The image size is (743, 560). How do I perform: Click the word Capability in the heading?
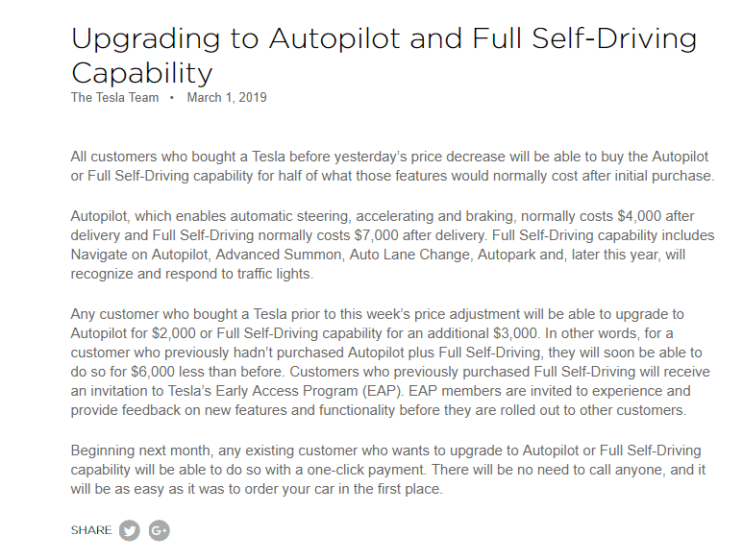[x=141, y=73]
